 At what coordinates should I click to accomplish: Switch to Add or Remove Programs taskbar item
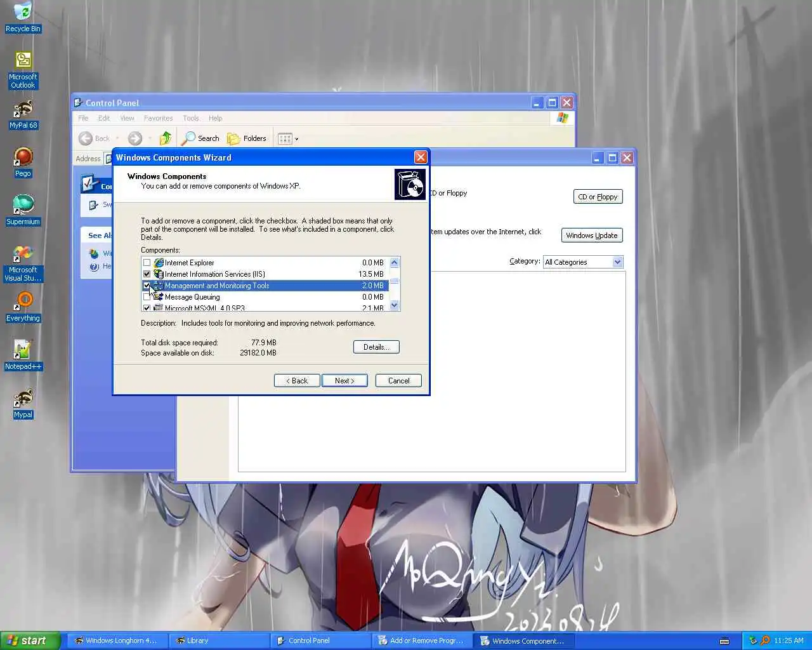click(422, 640)
